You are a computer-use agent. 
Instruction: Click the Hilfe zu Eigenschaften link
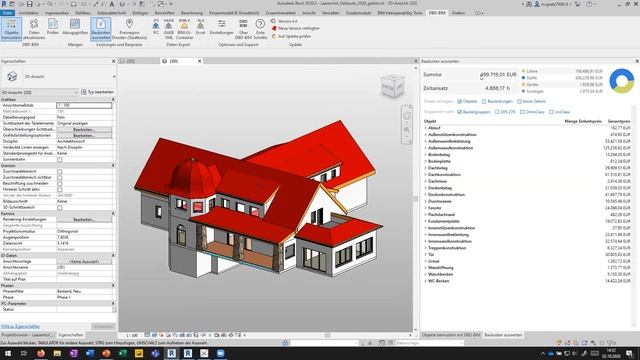pyautogui.click(x=20, y=327)
